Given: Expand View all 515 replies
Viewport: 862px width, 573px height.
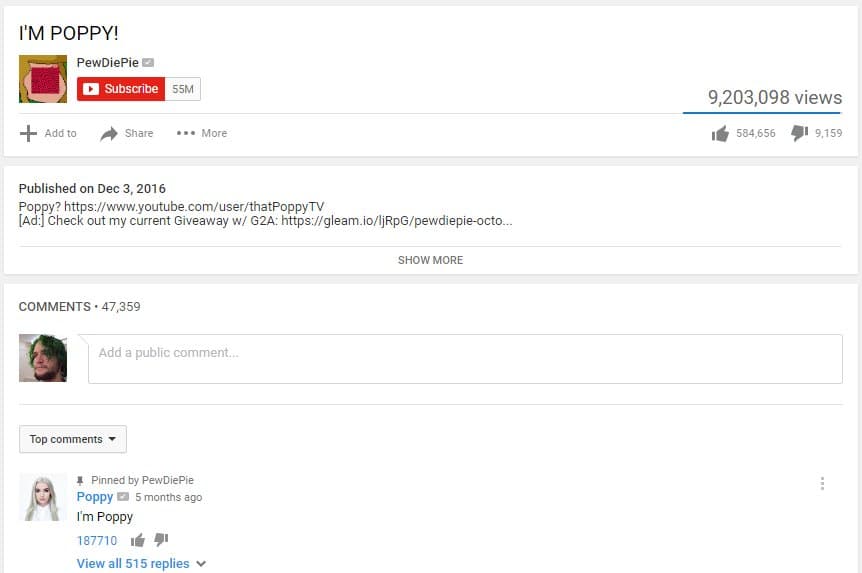Looking at the screenshot, I should (141, 564).
